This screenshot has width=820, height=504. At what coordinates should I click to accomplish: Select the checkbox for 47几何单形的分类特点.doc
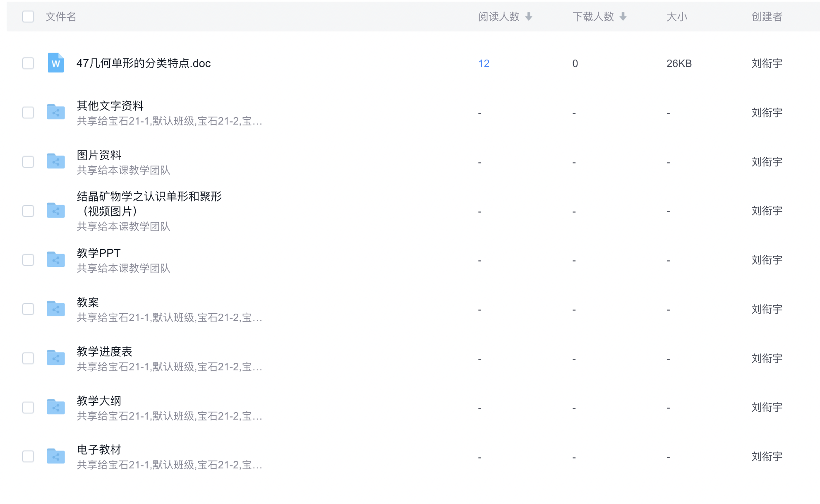(x=28, y=63)
